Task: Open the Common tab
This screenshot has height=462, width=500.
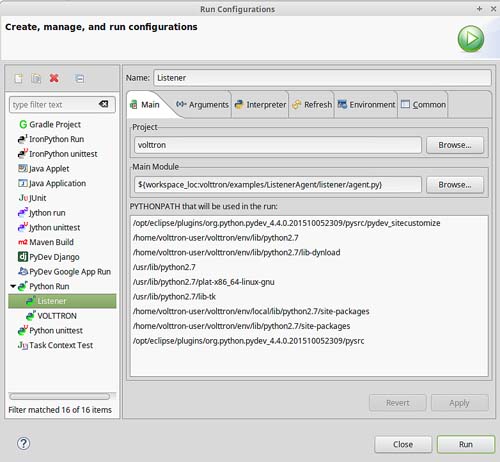Action: tap(423, 105)
